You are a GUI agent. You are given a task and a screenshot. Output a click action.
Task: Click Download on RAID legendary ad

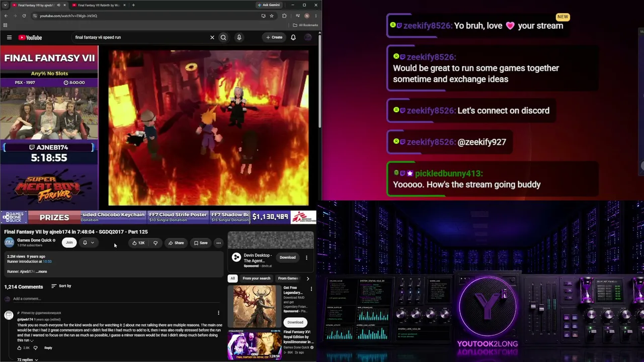295,322
